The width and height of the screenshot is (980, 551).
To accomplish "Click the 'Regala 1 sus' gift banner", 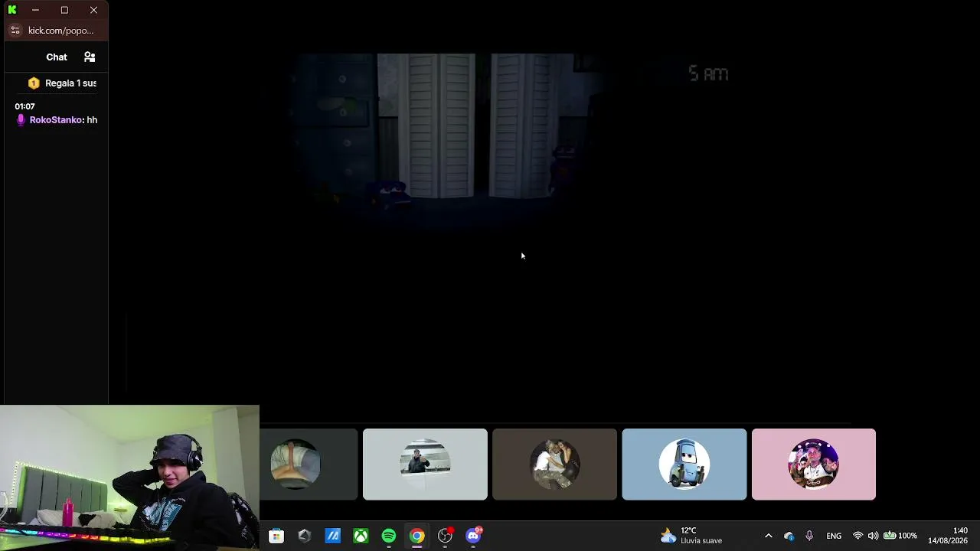I will click(x=64, y=83).
